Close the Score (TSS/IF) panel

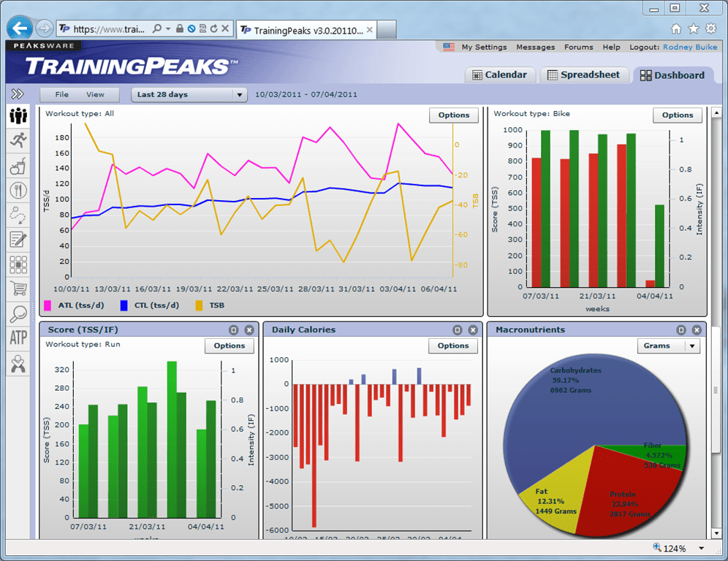pyautogui.click(x=249, y=330)
